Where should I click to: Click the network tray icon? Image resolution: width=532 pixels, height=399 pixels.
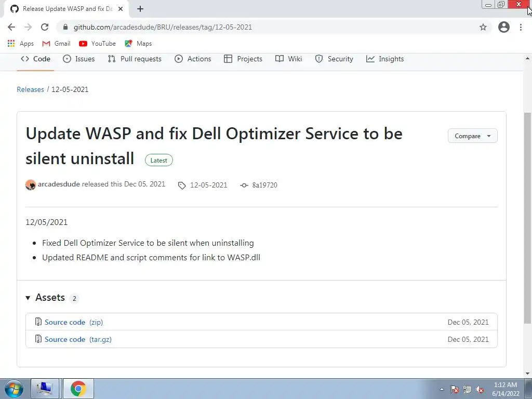point(467,390)
